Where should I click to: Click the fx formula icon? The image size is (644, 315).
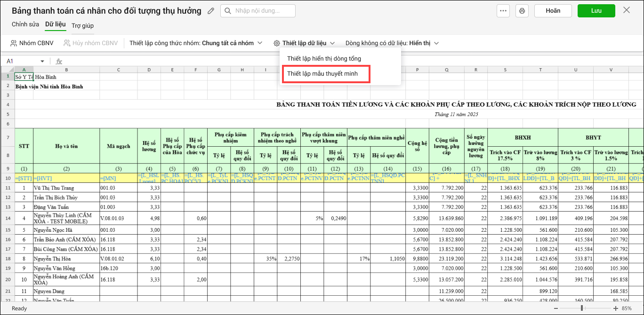[59, 61]
